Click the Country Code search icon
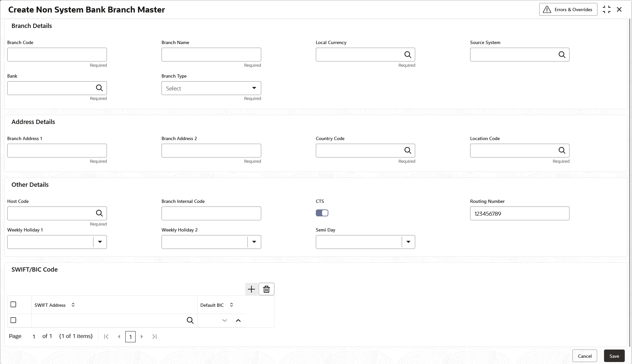 408,150
